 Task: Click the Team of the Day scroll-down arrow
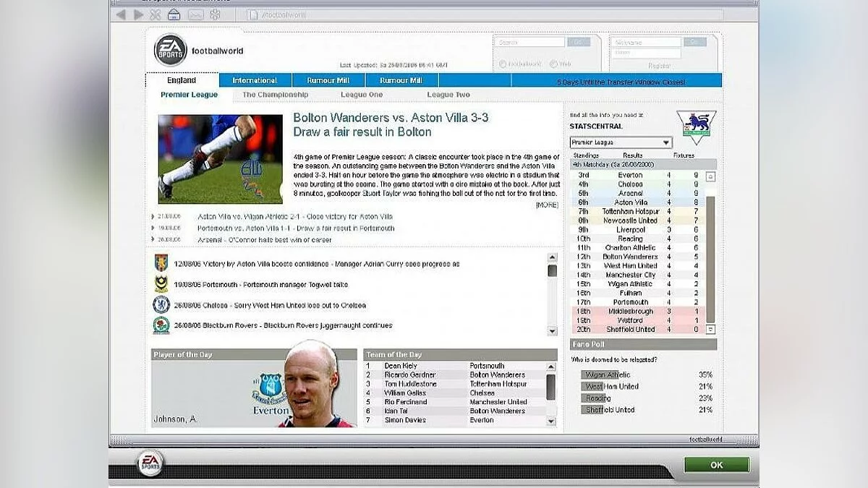click(x=551, y=421)
